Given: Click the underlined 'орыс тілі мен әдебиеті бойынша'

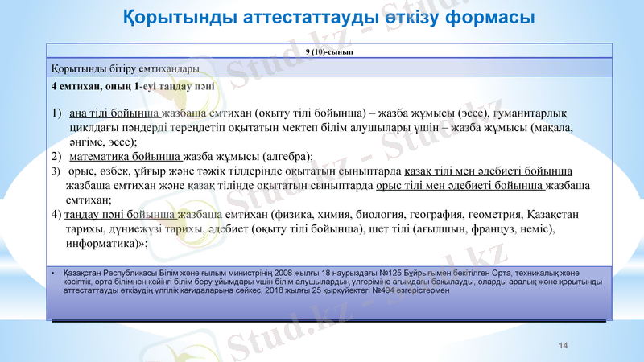Looking at the screenshot, I should coord(460,186).
